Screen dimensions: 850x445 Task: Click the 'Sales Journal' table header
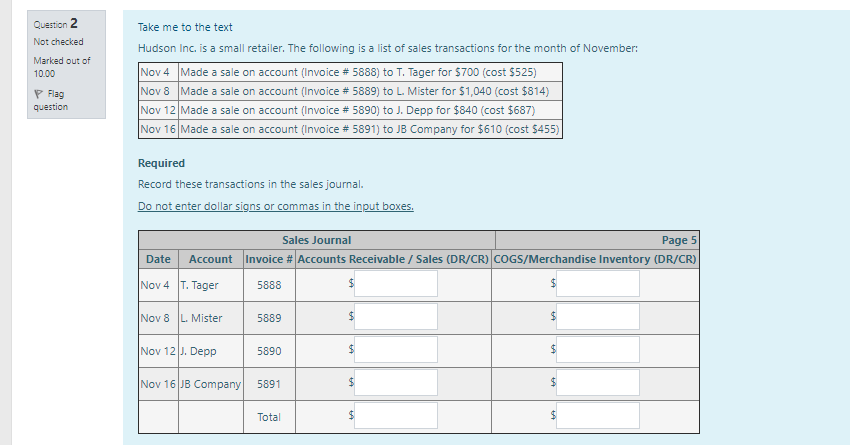coord(317,240)
